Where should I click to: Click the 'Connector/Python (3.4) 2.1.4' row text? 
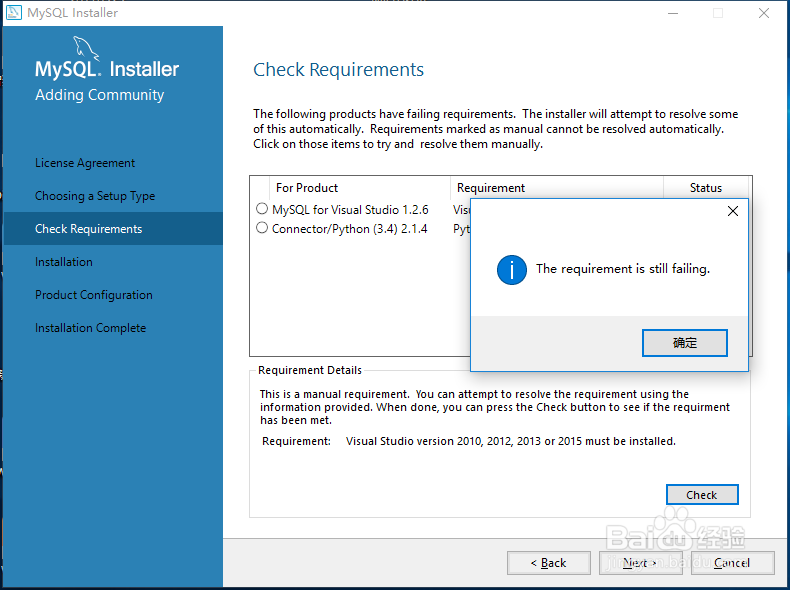click(350, 229)
